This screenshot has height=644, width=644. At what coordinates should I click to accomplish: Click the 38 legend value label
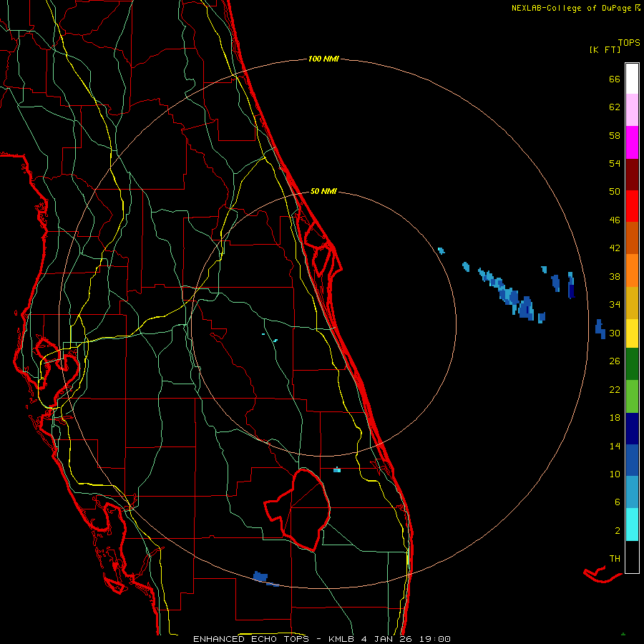[x=615, y=277]
